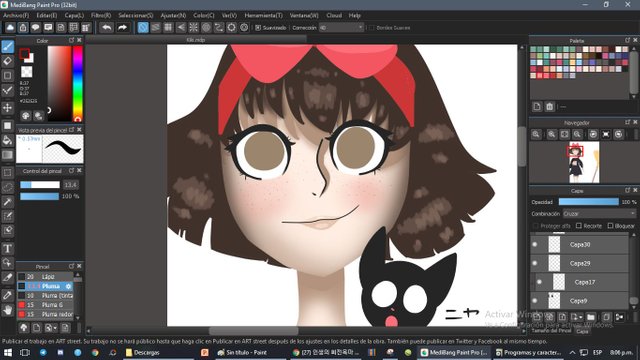The image size is (640, 360).
Task: Select the Eraser tool
Action: [7, 61]
